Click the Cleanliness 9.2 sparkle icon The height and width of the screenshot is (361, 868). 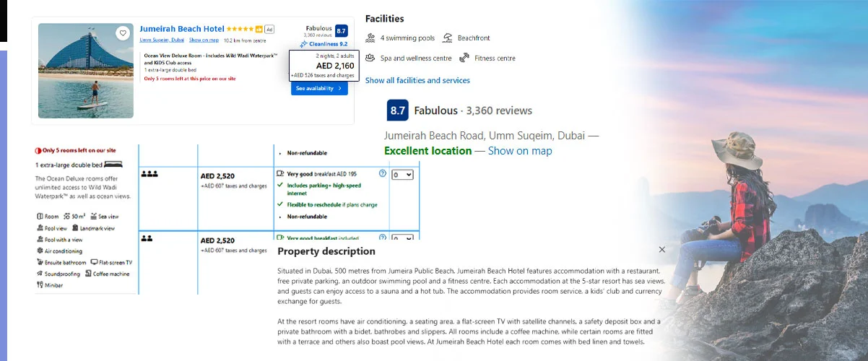pos(304,44)
